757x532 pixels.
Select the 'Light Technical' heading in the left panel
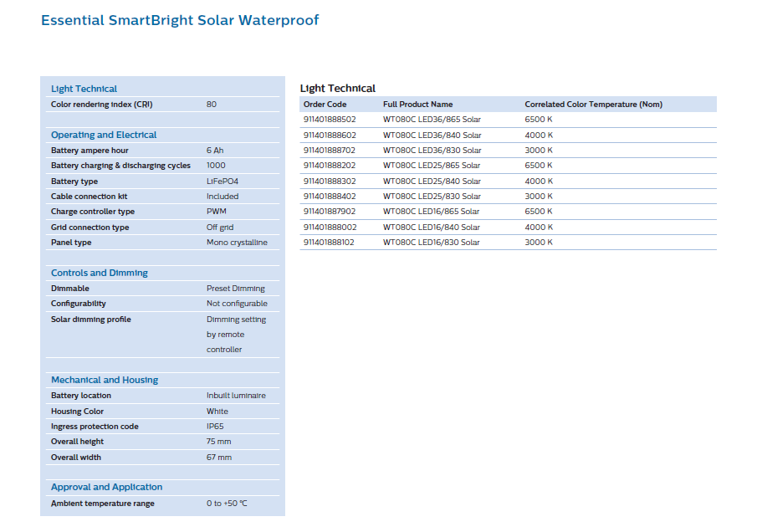(84, 89)
